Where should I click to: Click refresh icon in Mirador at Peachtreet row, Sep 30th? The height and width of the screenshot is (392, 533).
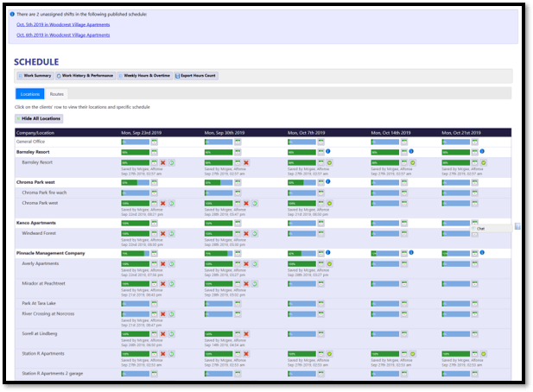tap(255, 284)
